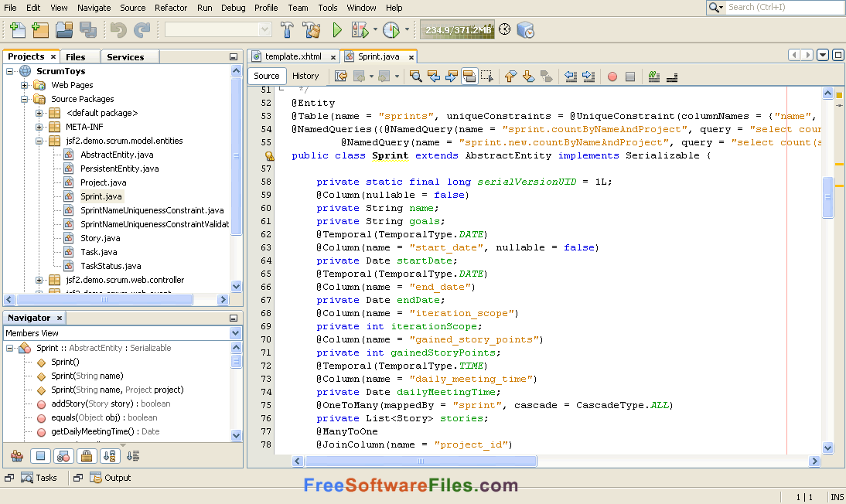Start the Profile tool
The image size is (846, 504).
coord(390,31)
